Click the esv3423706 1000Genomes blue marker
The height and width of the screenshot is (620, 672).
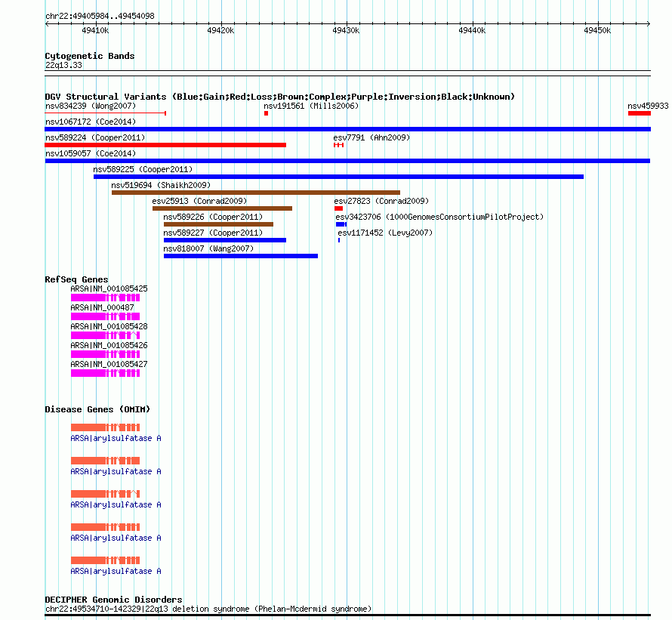(x=341, y=224)
